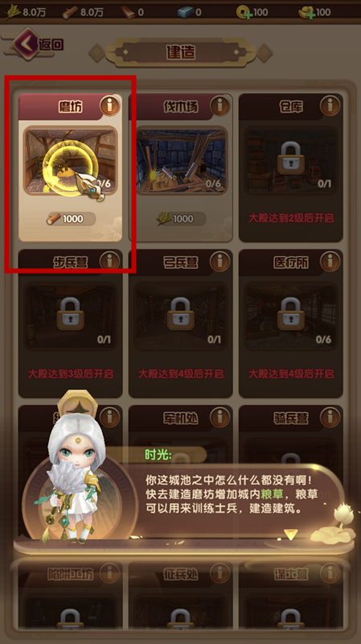Open info icon on 磨坊 card

click(110, 106)
